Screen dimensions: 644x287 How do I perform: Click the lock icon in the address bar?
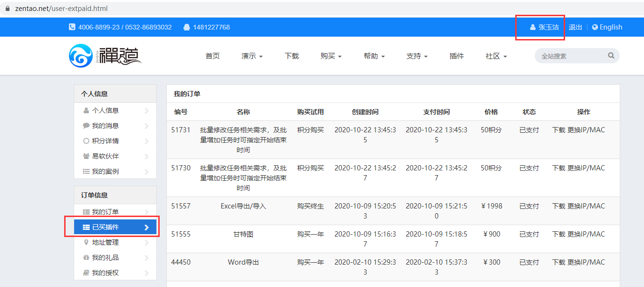8,9
